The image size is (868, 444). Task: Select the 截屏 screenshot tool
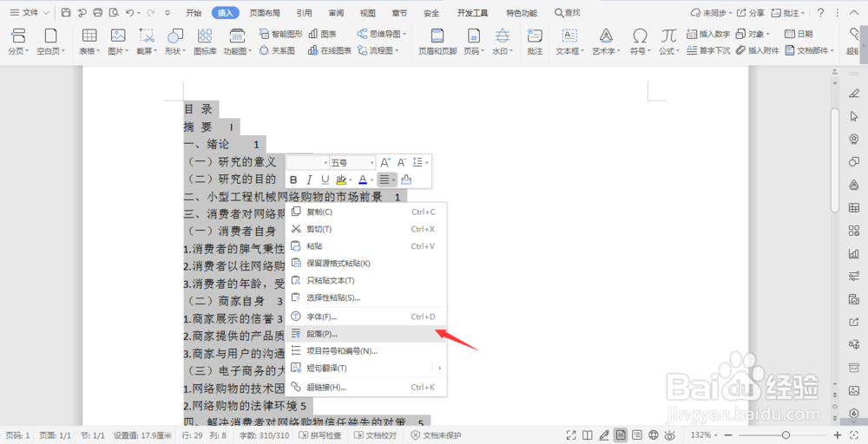click(x=147, y=42)
